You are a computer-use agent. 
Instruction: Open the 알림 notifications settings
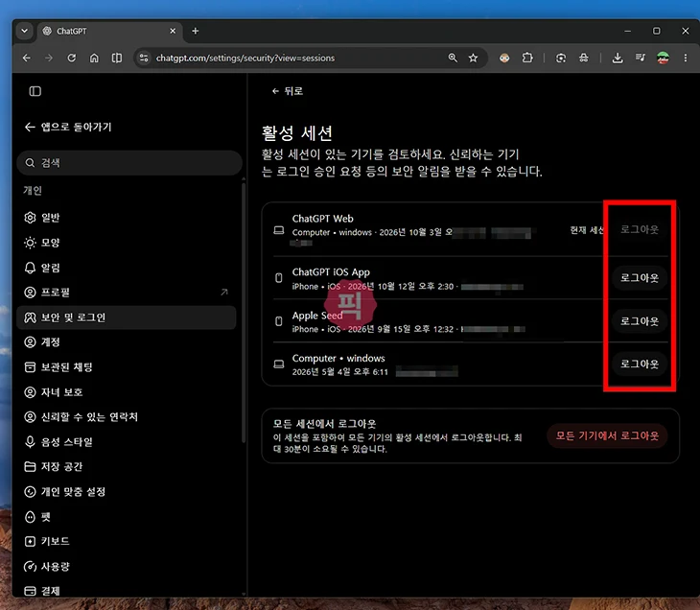[x=127, y=268]
